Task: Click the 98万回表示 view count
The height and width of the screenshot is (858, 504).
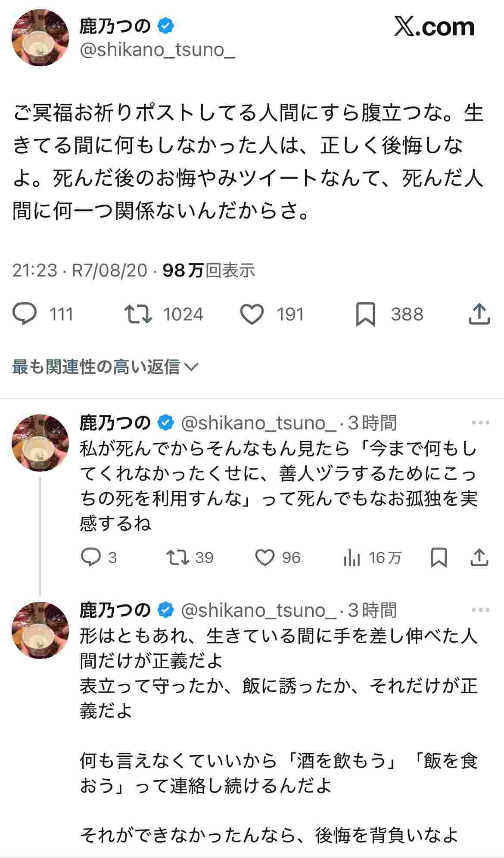Action: (x=208, y=270)
